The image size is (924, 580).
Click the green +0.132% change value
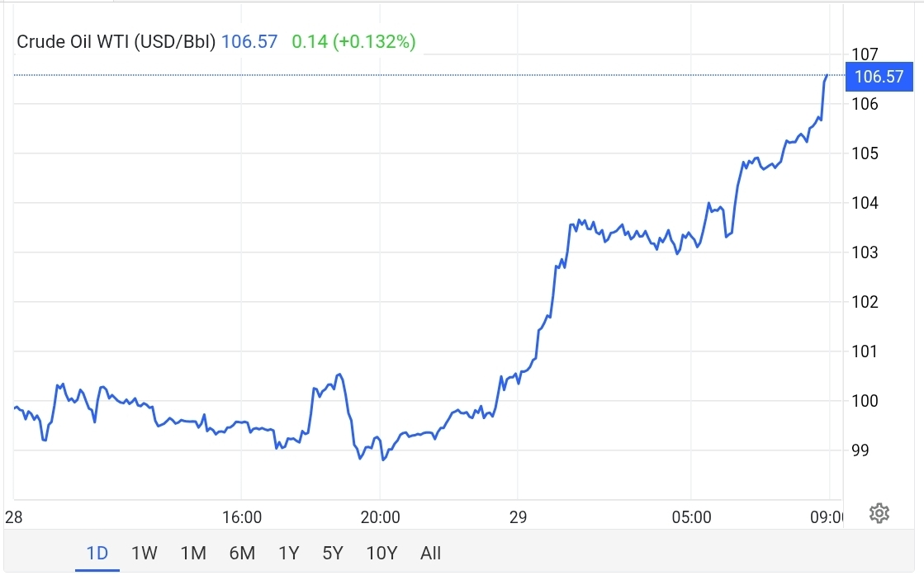pos(374,41)
